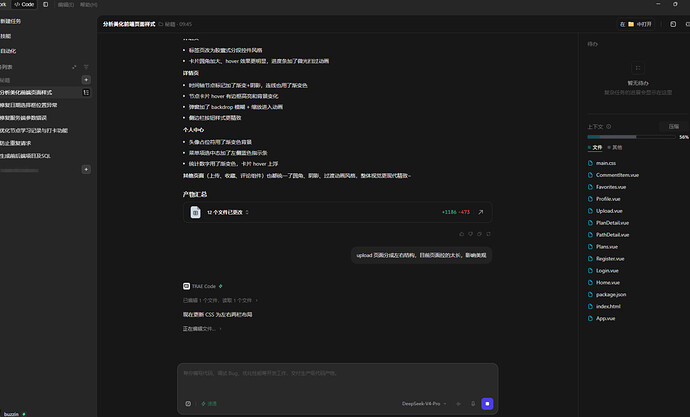
Task: Click the thumbs-down feedback icon
Action: click(x=470, y=234)
